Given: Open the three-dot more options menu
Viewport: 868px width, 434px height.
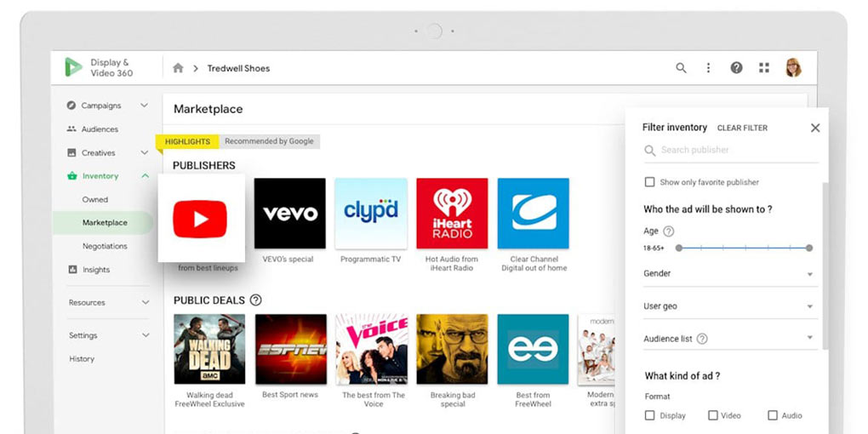Looking at the screenshot, I should (708, 68).
